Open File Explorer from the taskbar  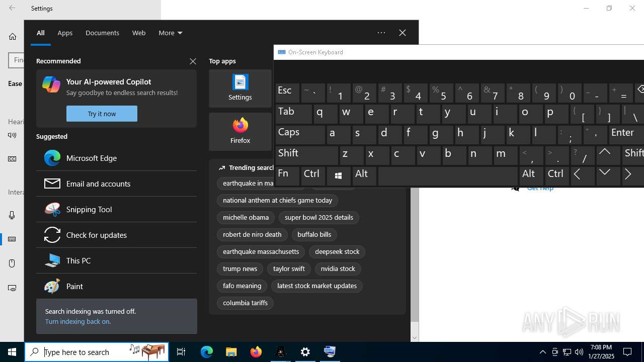(x=231, y=352)
